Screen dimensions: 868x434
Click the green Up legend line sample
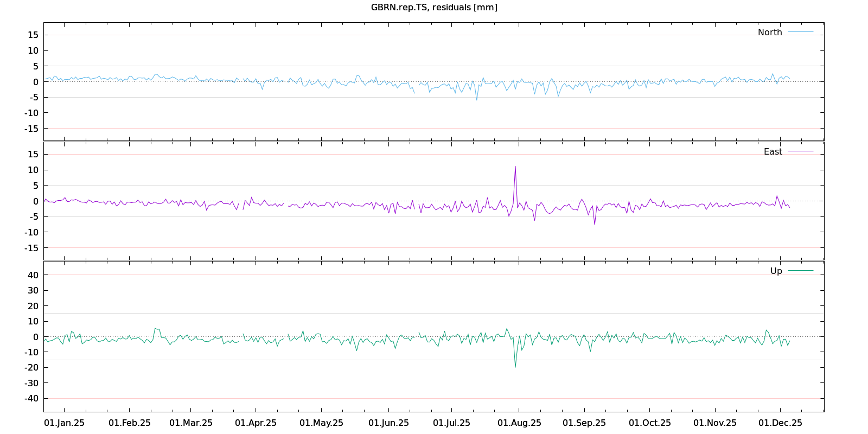click(800, 271)
